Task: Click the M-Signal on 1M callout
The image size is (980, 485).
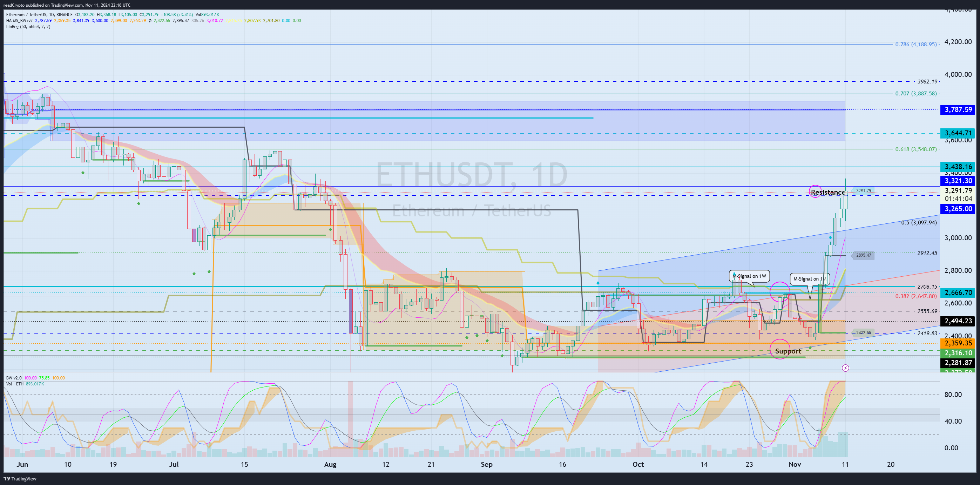Action: 810,279
